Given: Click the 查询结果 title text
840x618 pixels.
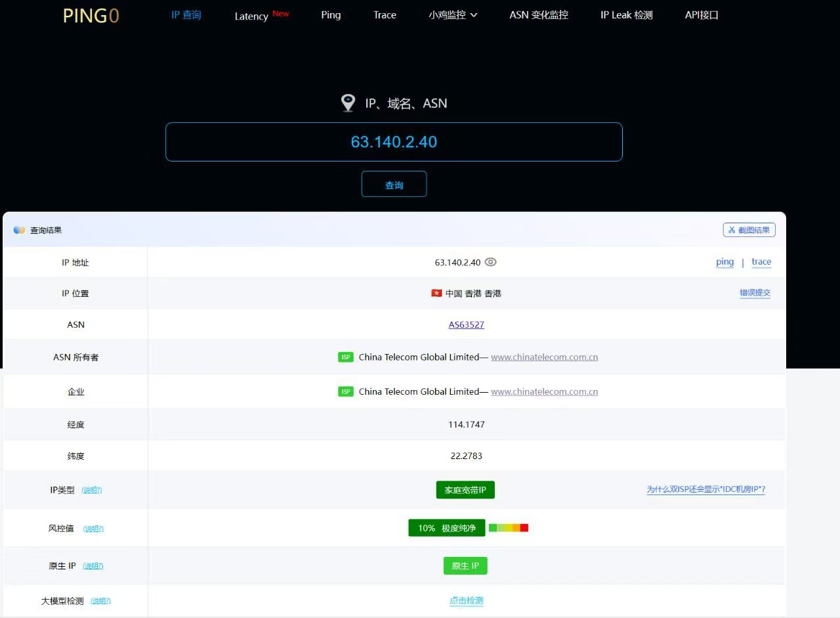Looking at the screenshot, I should (46, 231).
